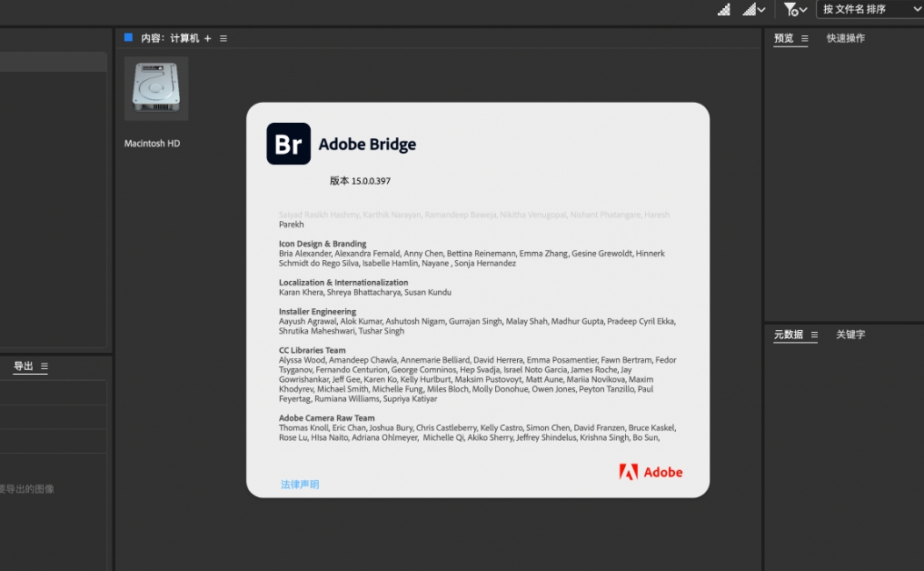
Task: Click the blue square content panel icon
Action: [x=128, y=38]
